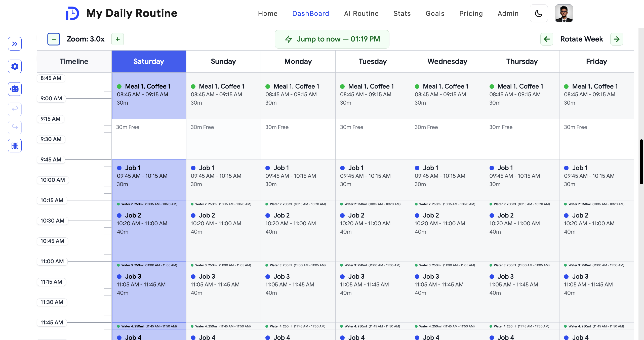Click Saturday's Water 2: 250ml entry

click(149, 204)
